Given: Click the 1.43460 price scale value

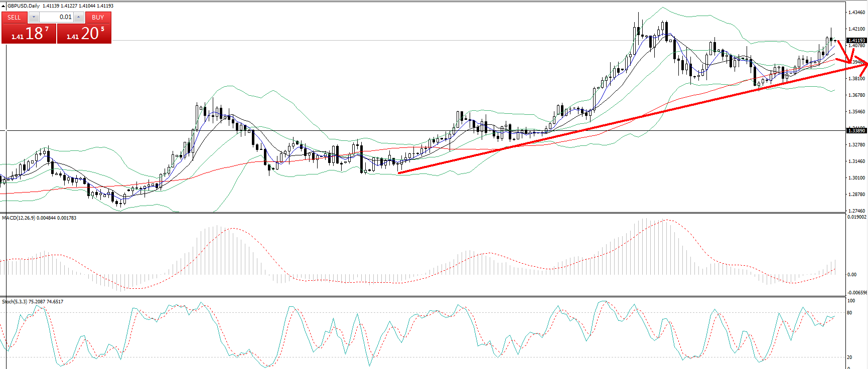Looking at the screenshot, I should pyautogui.click(x=856, y=13).
